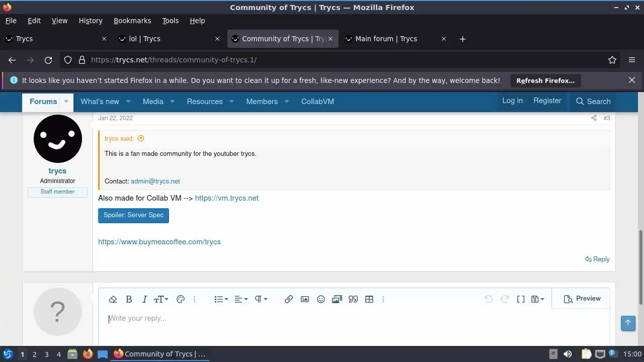This screenshot has width=644, height=362.
Task: Switch to the 'lol | Trycs' tab
Action: pos(170,39)
